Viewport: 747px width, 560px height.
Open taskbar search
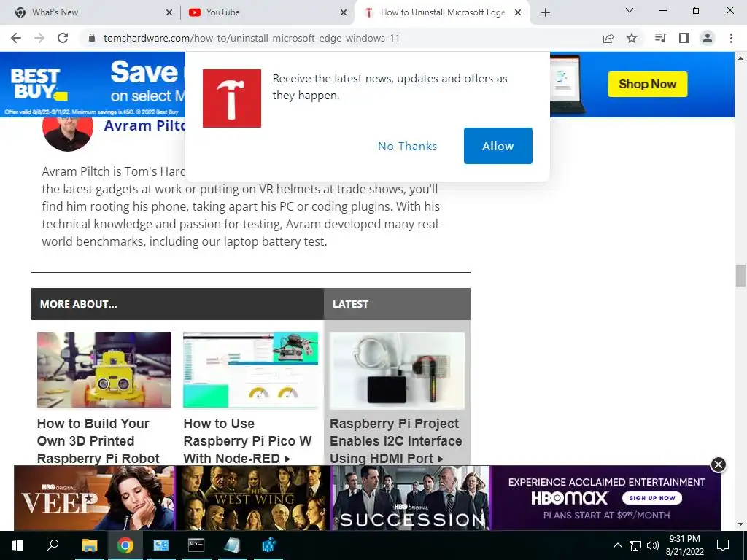coord(53,545)
